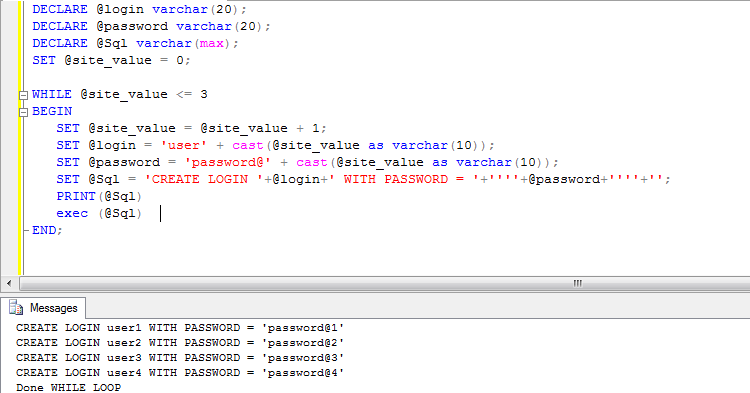Screen dimensions: 750x393
Task: Click the ' WITH PASSWORD = ' string literal
Action: 404,179
